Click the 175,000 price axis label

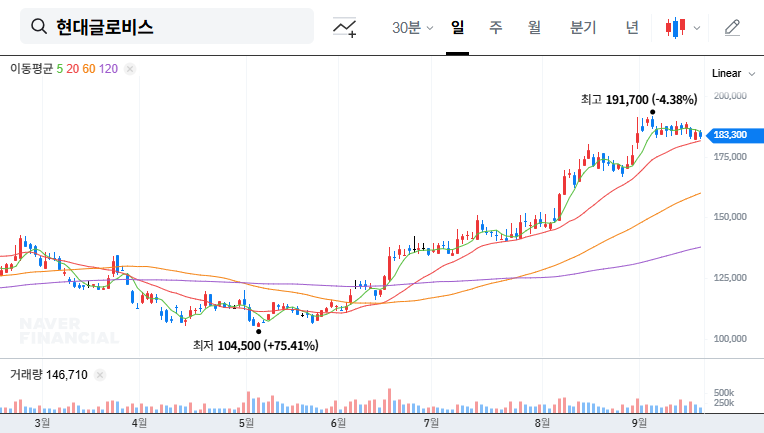click(730, 156)
